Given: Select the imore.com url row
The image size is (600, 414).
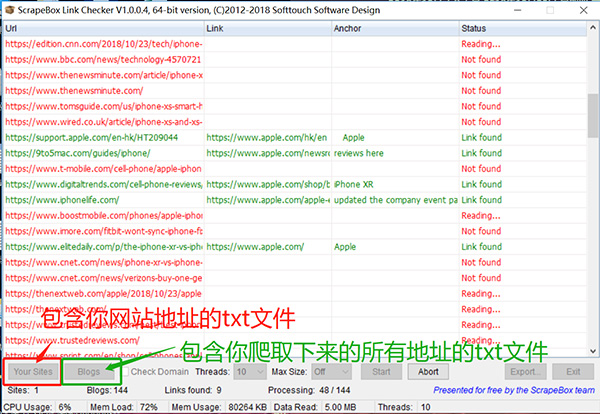Looking at the screenshot, I should click(x=295, y=231).
